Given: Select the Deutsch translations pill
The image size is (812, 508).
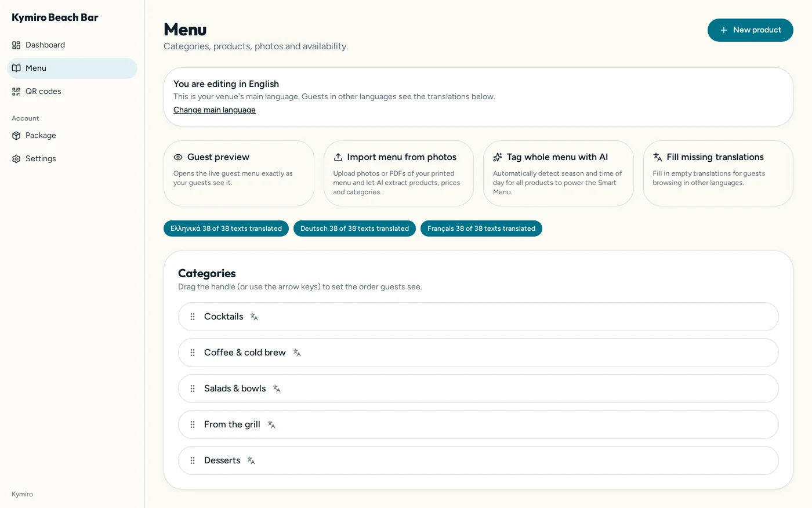Looking at the screenshot, I should tap(354, 228).
